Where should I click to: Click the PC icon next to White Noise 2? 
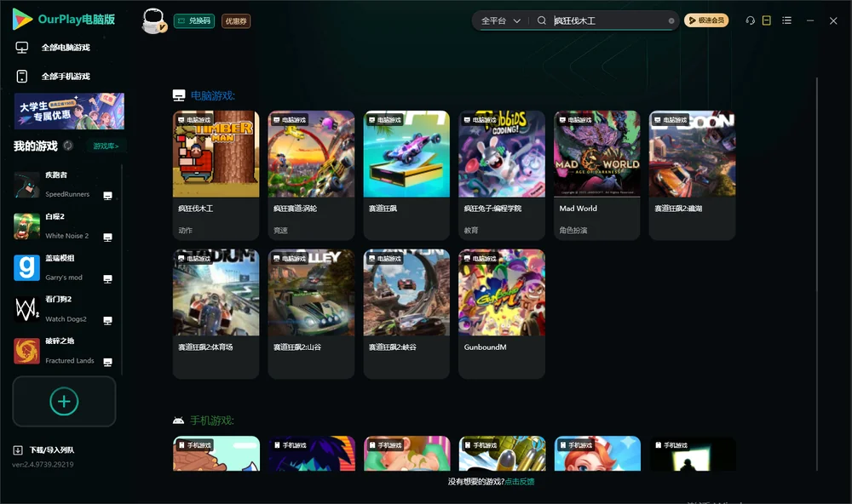coord(107,238)
